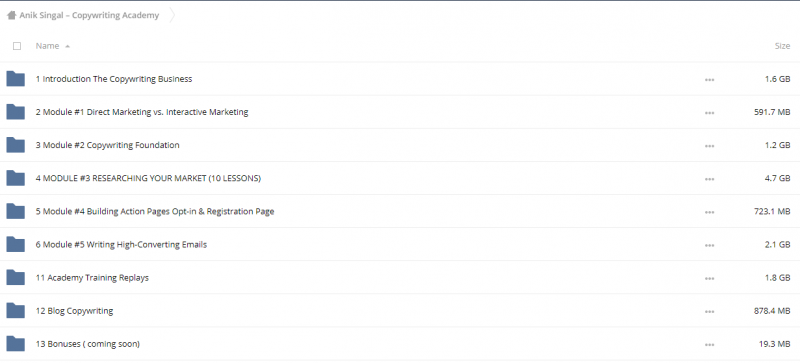Open the Anik Singal – Copywriting Academy breadcrumb
This screenshot has width=800, height=363.
[x=89, y=15]
